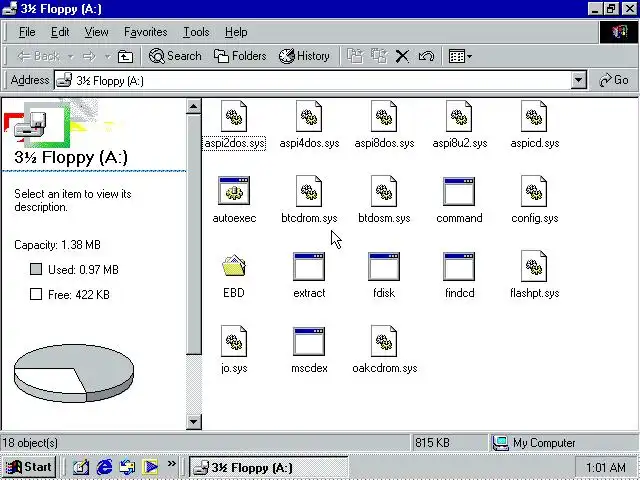Open the Back button history dropdown arrow
This screenshot has height=480, width=640.
[71, 56]
